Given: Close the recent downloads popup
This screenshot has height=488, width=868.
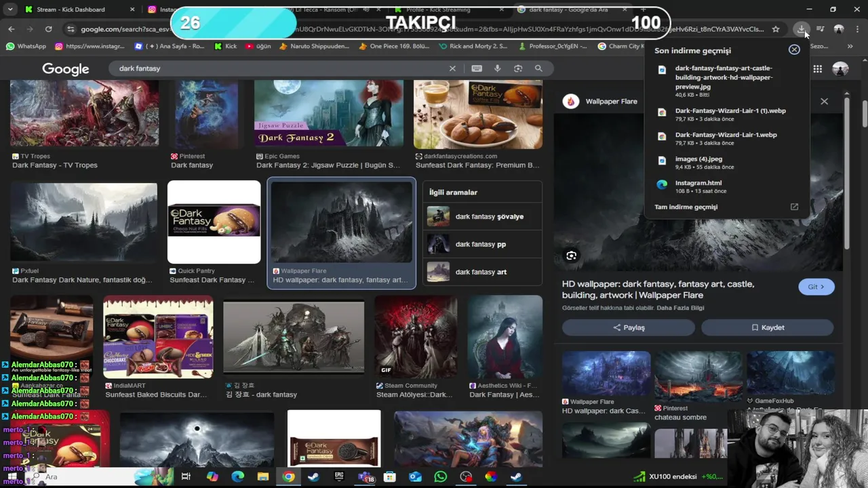Looking at the screenshot, I should point(794,49).
